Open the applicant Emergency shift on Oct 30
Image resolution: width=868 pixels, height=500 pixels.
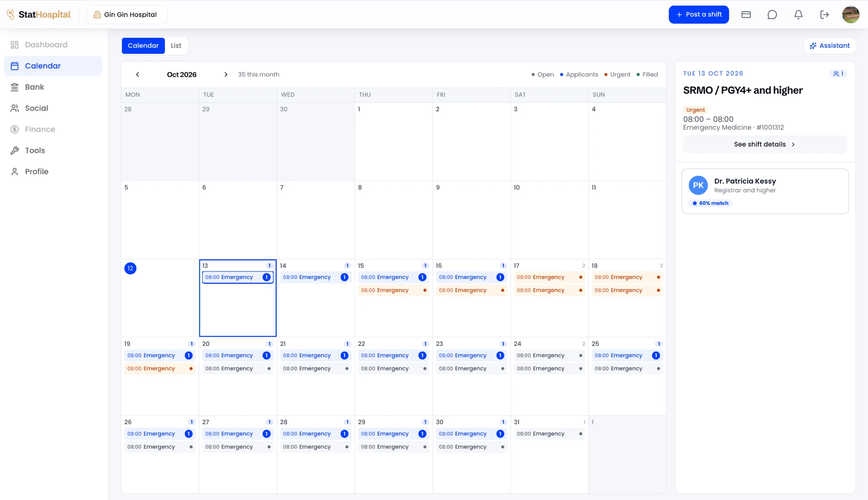[471, 434]
